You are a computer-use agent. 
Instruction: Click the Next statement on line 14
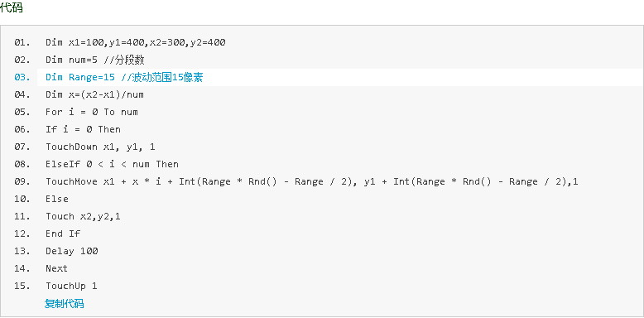point(56,268)
